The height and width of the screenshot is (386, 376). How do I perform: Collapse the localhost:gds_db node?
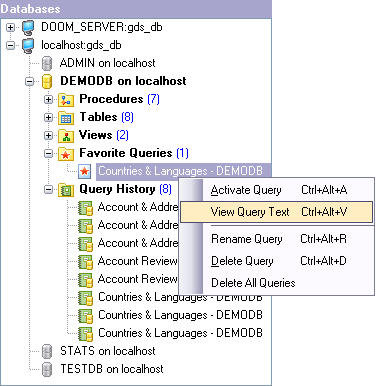tap(11, 45)
